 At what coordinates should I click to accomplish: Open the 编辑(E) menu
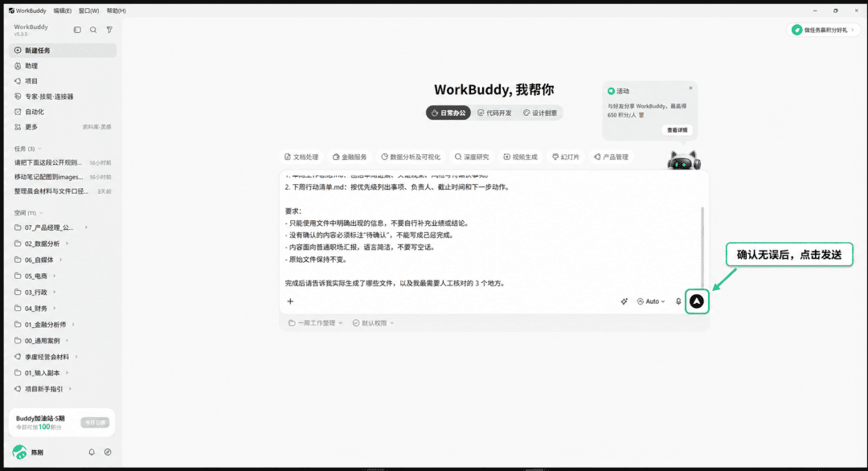click(x=63, y=10)
